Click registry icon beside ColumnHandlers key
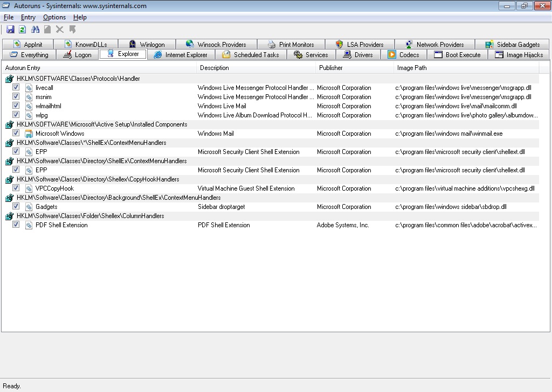 coord(10,216)
